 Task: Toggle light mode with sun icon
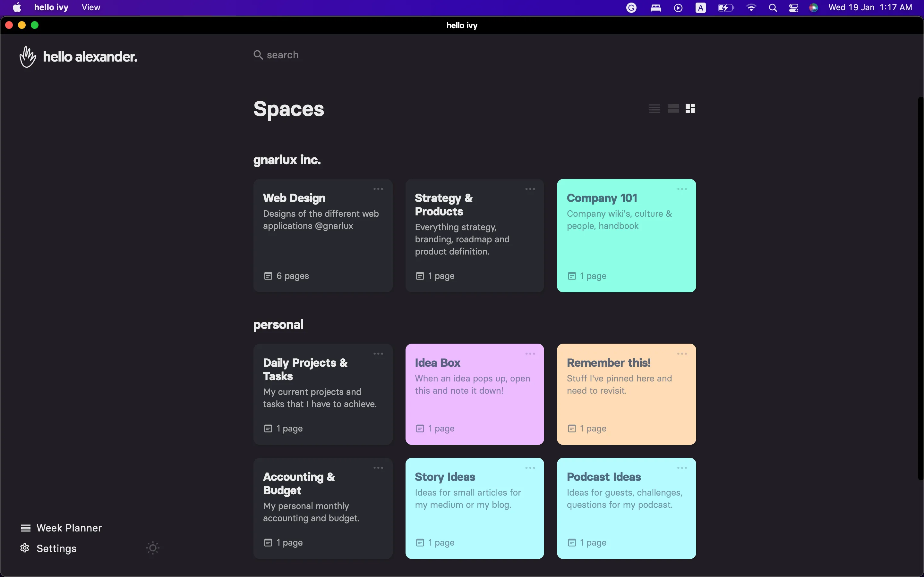click(153, 548)
